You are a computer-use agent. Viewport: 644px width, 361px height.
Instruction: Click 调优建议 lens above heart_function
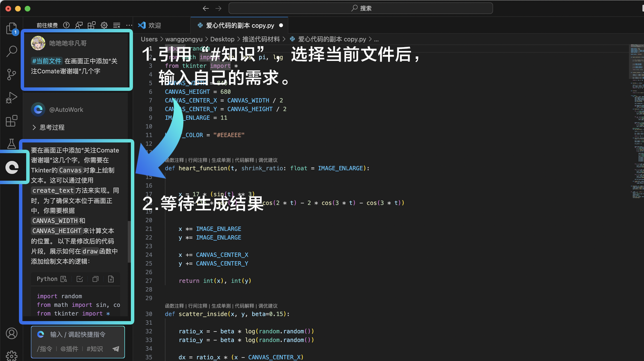268,160
